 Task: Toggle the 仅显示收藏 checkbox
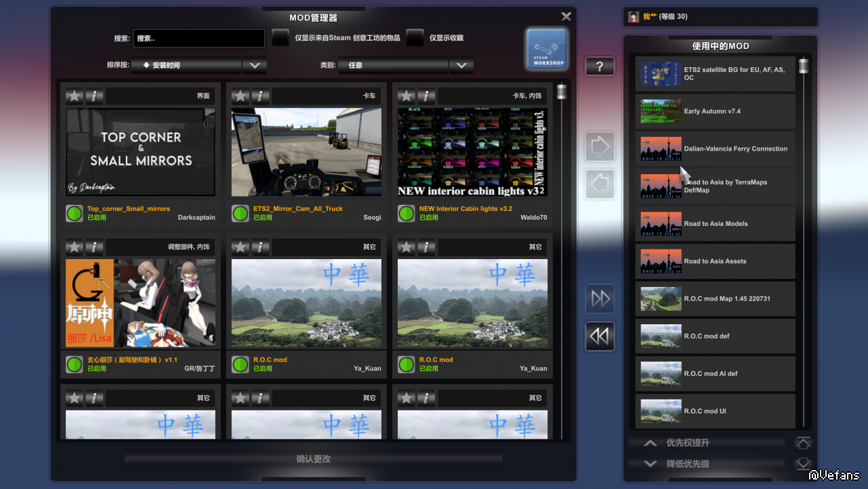point(415,38)
